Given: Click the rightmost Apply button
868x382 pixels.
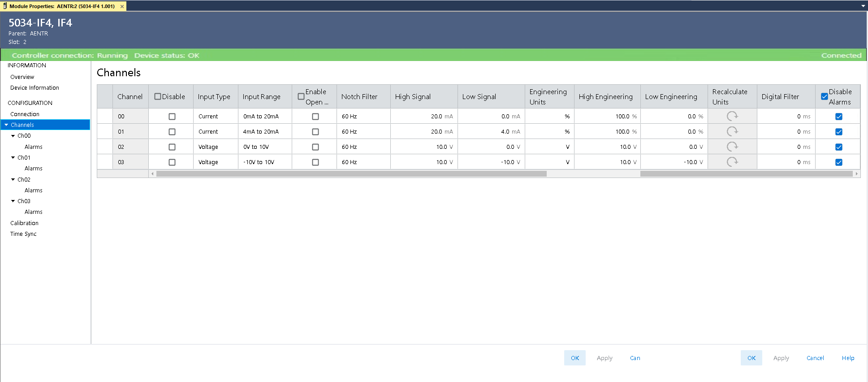Looking at the screenshot, I should click(781, 358).
